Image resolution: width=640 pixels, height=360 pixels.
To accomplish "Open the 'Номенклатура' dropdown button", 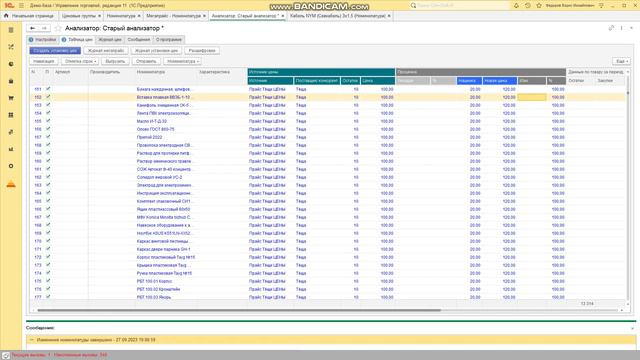I will click(182, 61).
